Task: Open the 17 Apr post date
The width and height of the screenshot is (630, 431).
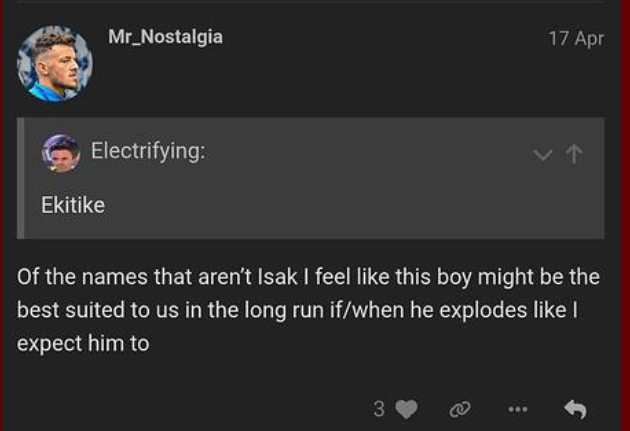Action: click(x=576, y=39)
